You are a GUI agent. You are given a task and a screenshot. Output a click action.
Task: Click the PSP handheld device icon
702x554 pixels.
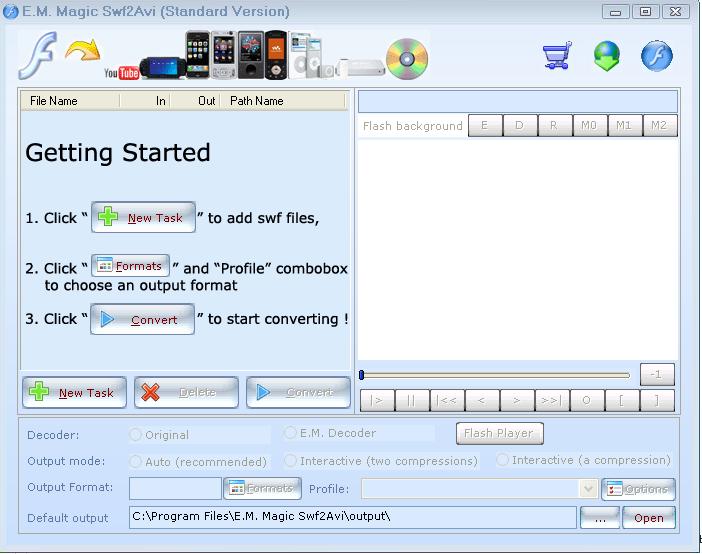pos(162,68)
